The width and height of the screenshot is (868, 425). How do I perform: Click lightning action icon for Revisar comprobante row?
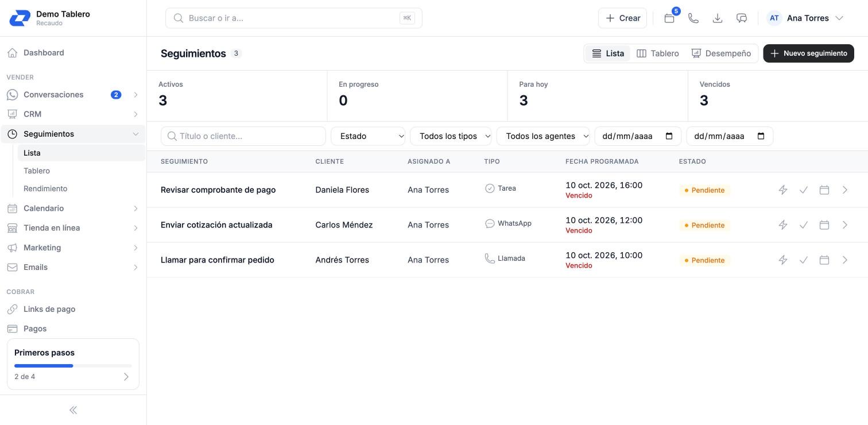[783, 190]
